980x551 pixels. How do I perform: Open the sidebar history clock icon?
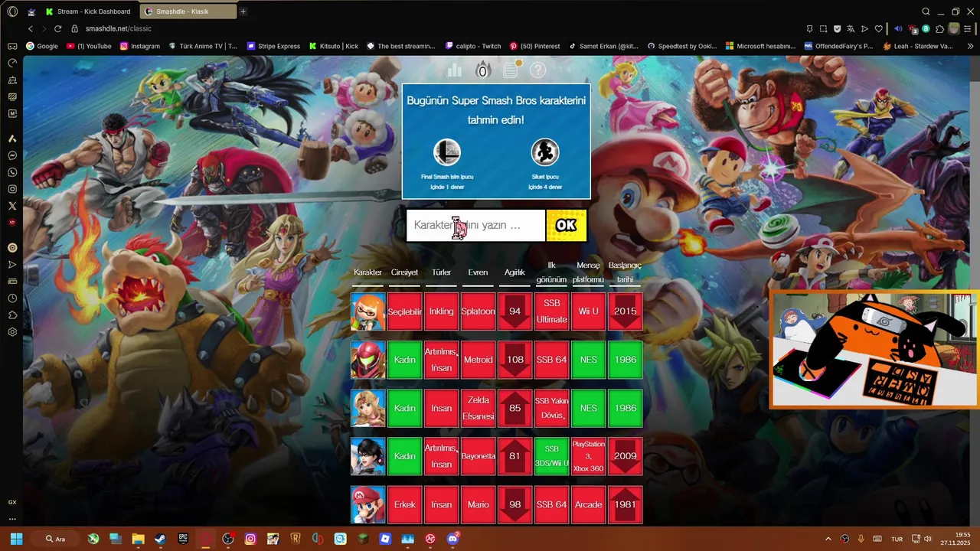12,298
